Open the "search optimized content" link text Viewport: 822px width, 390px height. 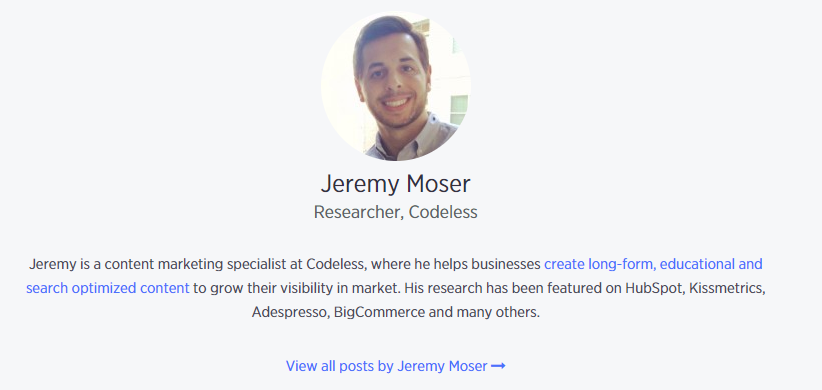pyautogui.click(x=107, y=288)
